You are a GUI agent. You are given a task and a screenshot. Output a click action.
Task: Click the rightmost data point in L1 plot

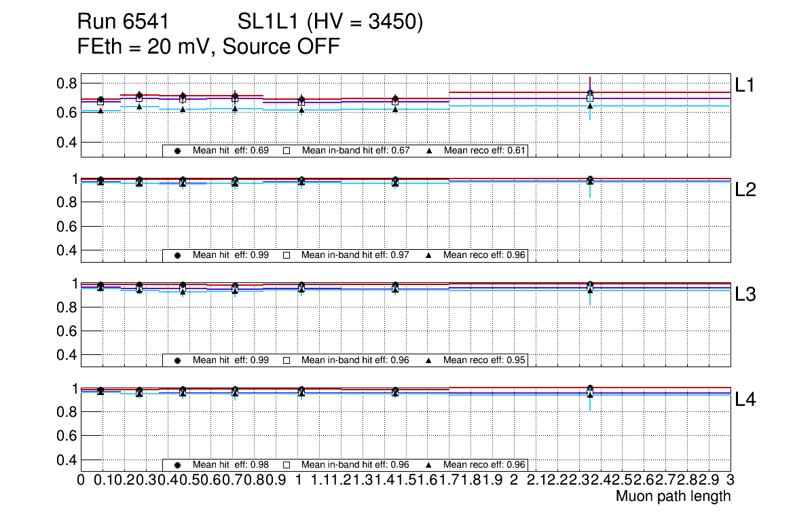[x=590, y=94]
